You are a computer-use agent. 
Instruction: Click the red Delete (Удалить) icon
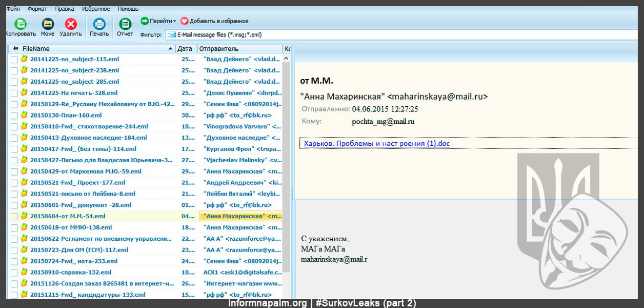click(71, 24)
